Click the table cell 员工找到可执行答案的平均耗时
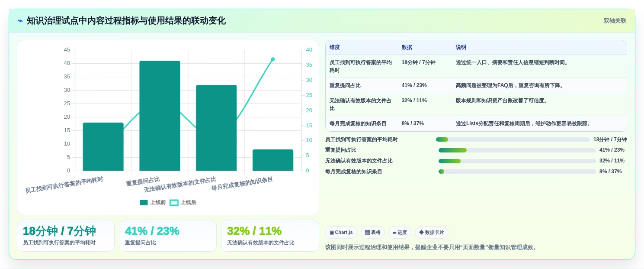Screen dimensions: 644x269 361,66
